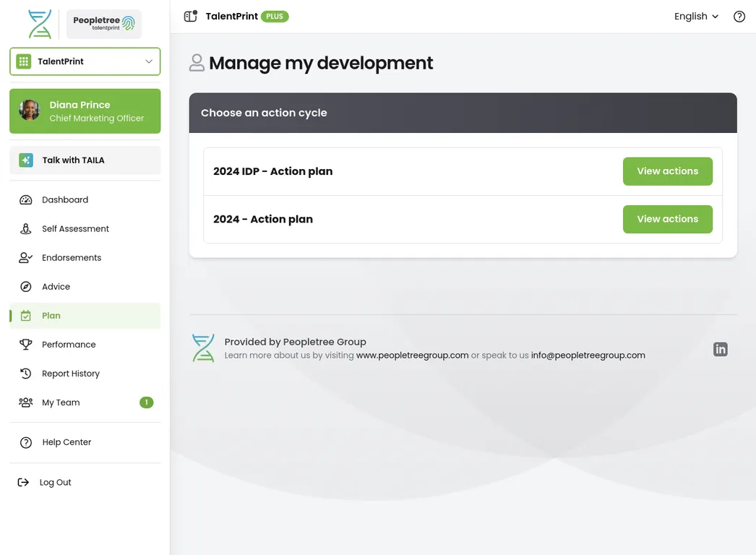Viewport: 756px width, 555px height.
Task: Click the Report History clock icon
Action: (x=25, y=373)
